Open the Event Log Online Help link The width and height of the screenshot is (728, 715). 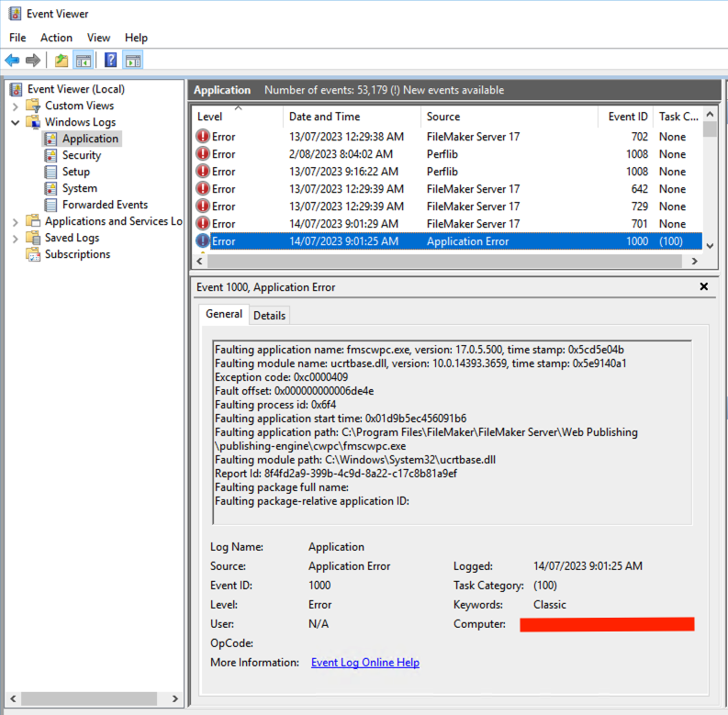tap(364, 663)
